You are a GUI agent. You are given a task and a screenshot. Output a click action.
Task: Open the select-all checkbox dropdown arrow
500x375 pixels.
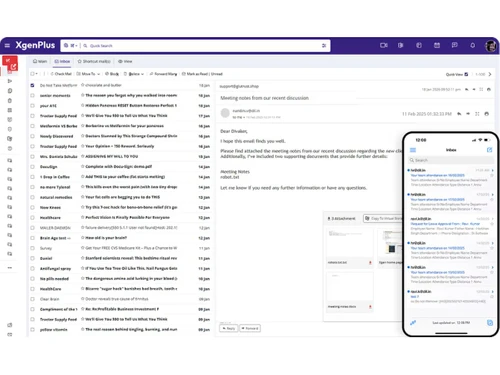tap(36, 74)
